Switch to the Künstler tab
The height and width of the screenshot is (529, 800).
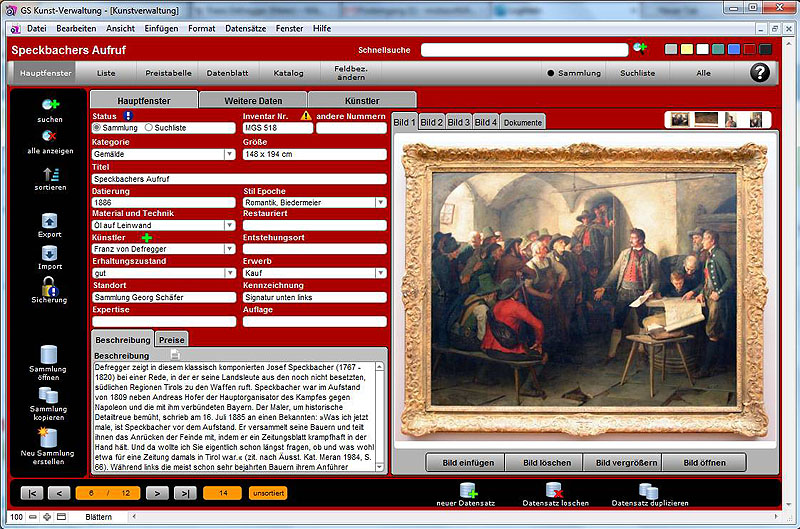click(362, 100)
